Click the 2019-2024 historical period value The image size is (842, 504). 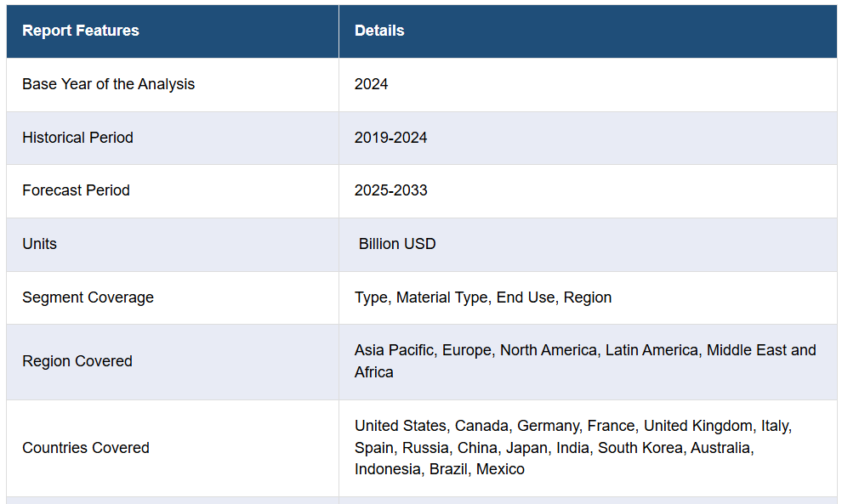(391, 138)
